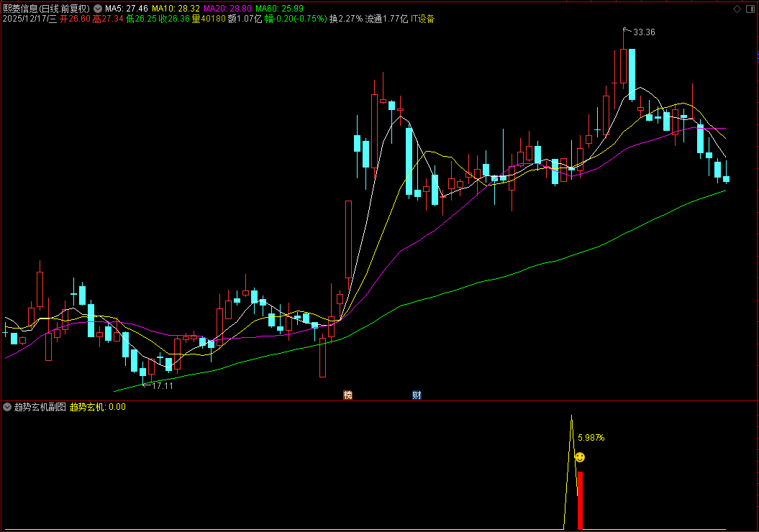Open the main chart indicator dropdown arrow
The height and width of the screenshot is (532, 759).
coord(98,9)
